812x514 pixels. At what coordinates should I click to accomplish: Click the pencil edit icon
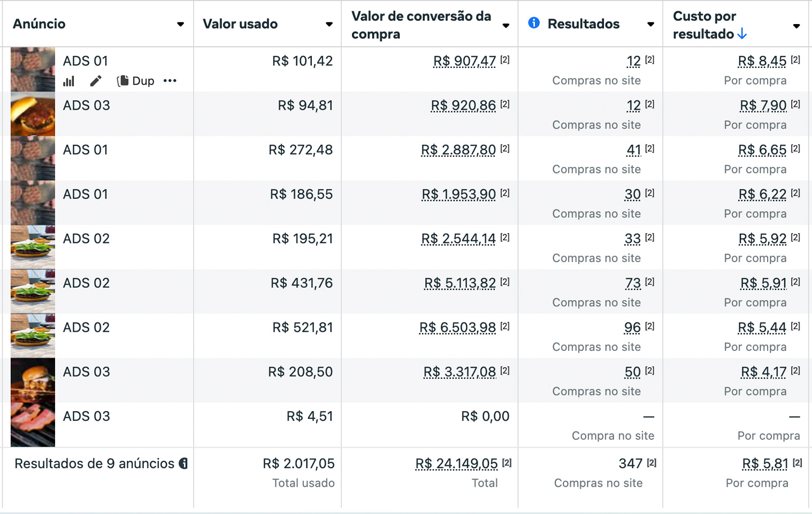tap(96, 81)
